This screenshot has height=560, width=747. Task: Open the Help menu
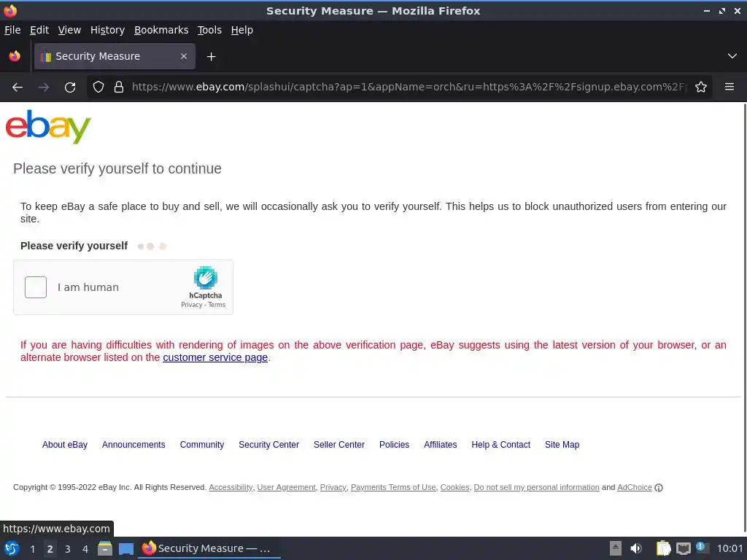(242, 30)
